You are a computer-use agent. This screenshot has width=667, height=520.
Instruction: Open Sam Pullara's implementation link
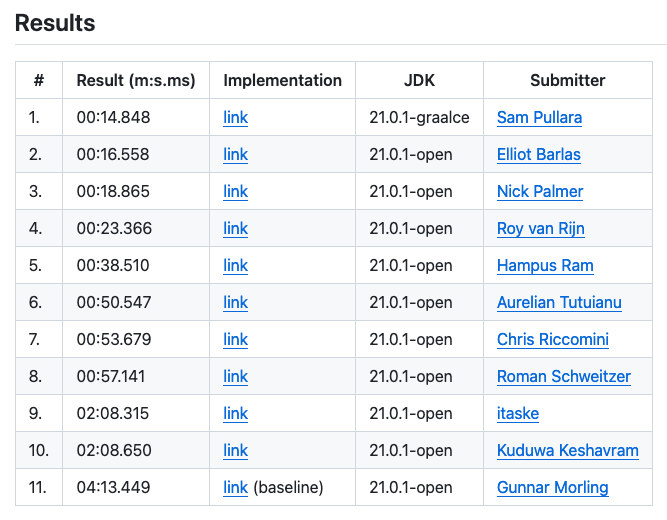235,117
